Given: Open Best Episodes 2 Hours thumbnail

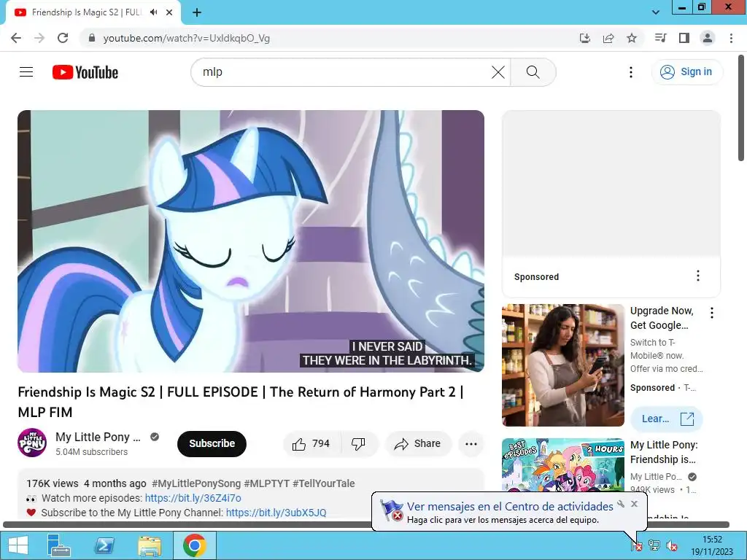Looking at the screenshot, I should [563, 465].
